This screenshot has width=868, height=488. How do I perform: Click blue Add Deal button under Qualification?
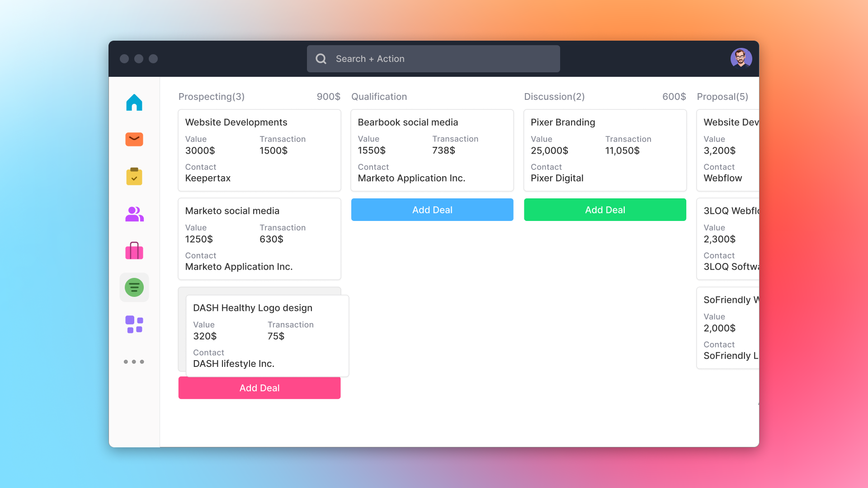pos(432,210)
